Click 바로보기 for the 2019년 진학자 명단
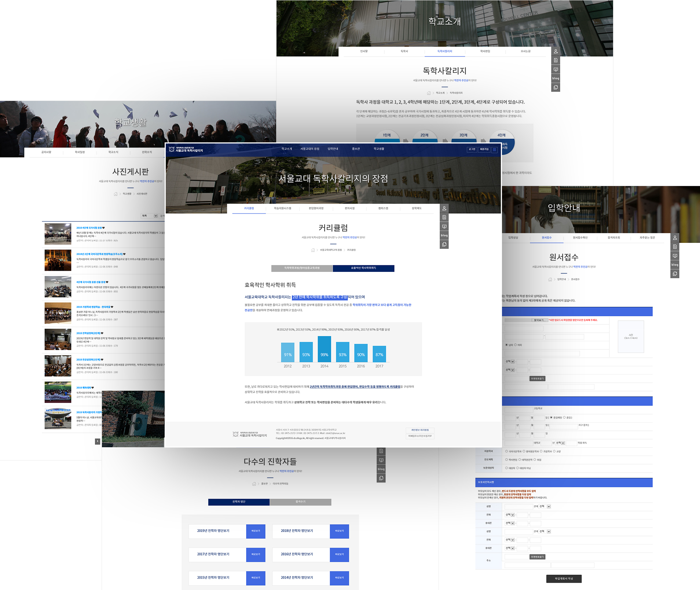Image resolution: width=700 pixels, height=590 pixels. click(x=256, y=531)
